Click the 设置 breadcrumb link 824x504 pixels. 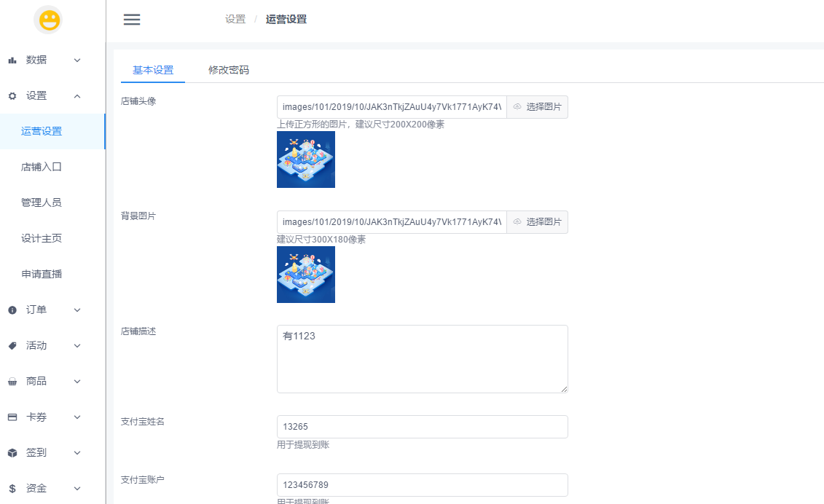[235, 20]
